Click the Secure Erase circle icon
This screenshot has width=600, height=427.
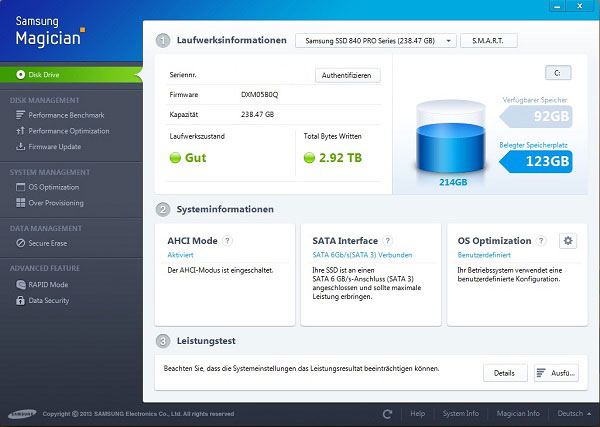20,243
